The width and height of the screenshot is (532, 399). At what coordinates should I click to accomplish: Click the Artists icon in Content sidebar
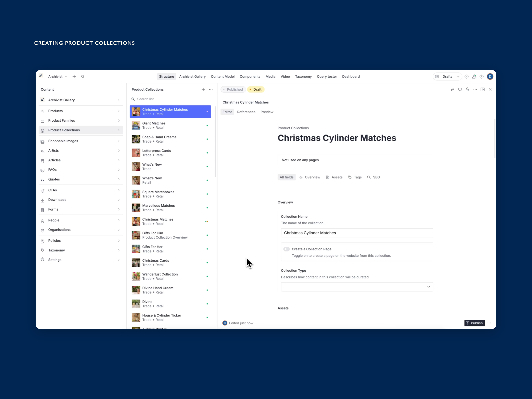pyautogui.click(x=43, y=151)
